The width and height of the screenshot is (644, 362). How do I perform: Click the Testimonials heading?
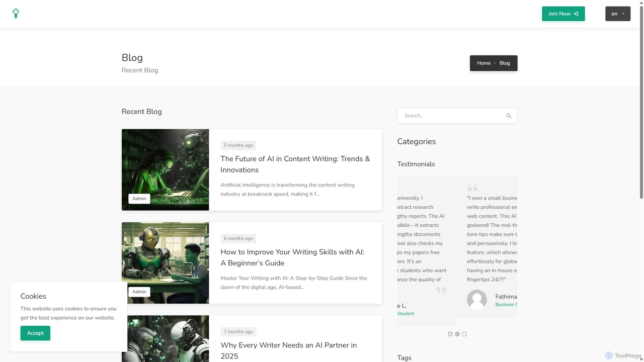[x=416, y=164]
